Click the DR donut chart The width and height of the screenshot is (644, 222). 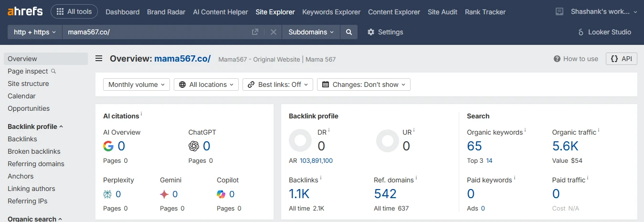(x=301, y=141)
